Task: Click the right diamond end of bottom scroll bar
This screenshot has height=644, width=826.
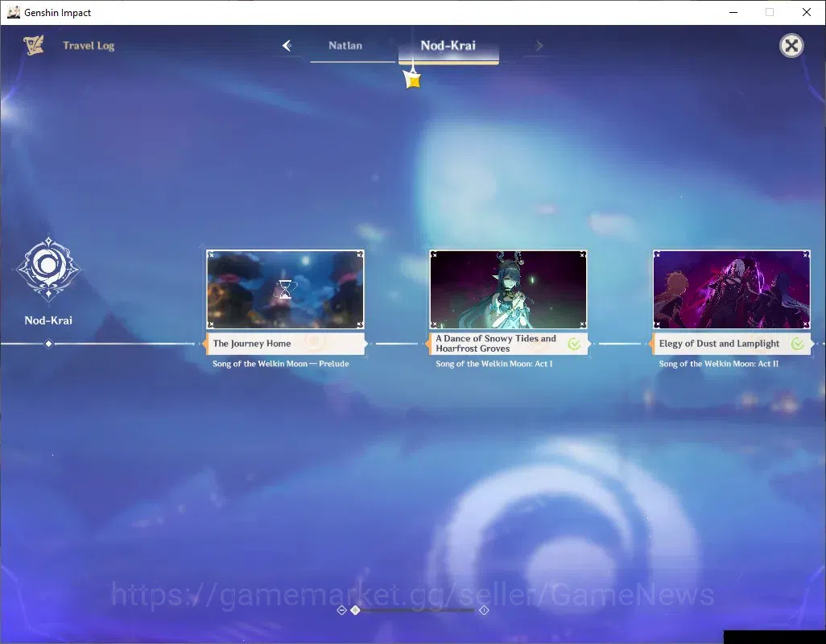Action: [x=484, y=610]
